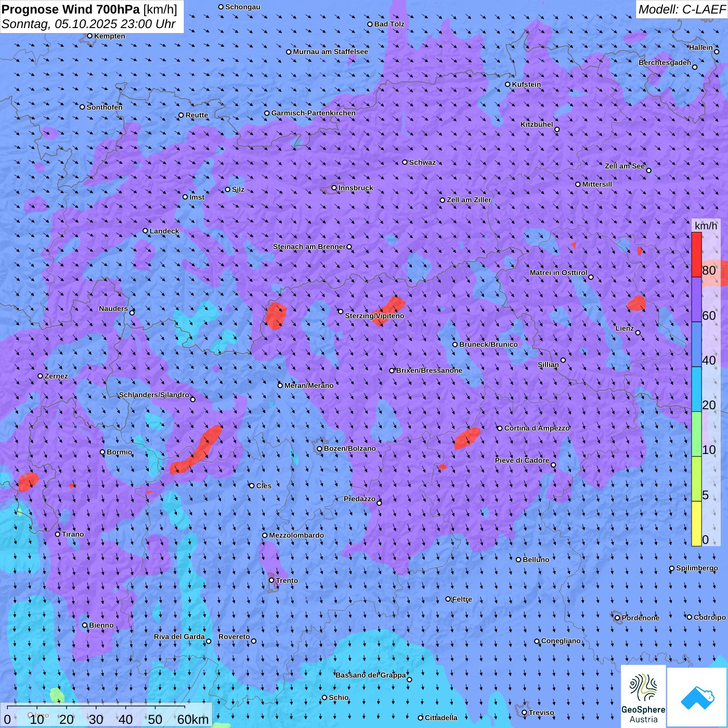Click the date "Sonntag, 05.10.2025 23:00 Uhr"
The width and height of the screenshot is (728, 728).
[88, 24]
